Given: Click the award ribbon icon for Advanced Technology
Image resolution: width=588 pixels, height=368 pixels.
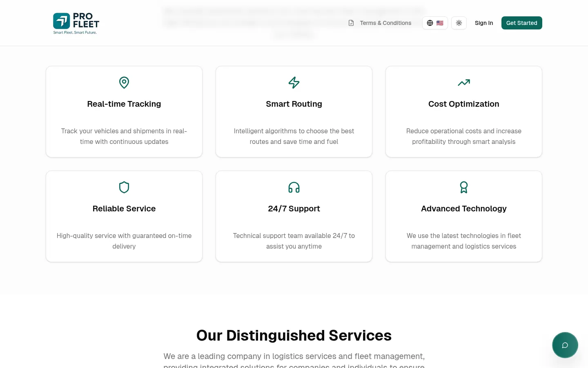Looking at the screenshot, I should coord(464,187).
